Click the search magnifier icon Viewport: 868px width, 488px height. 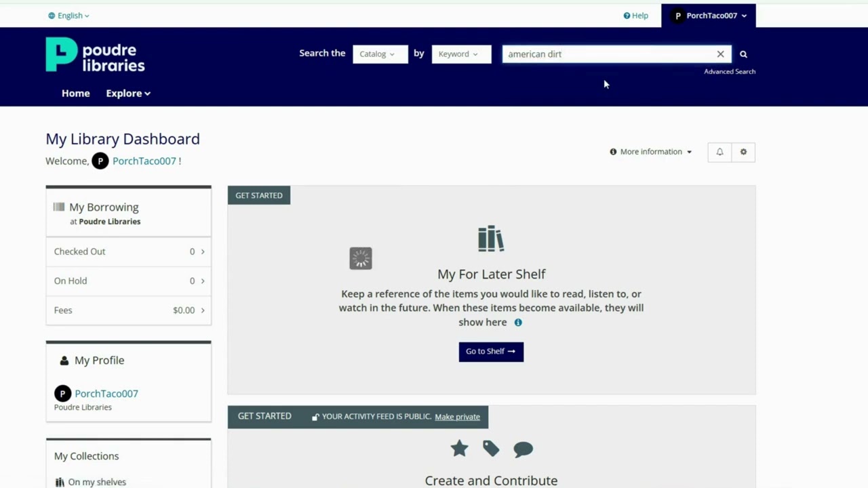743,54
